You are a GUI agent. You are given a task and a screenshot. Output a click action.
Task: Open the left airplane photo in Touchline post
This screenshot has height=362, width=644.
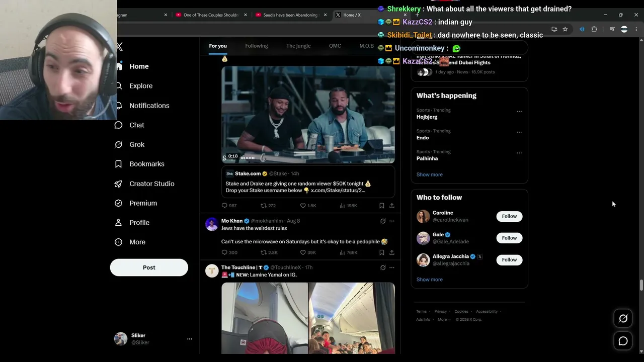[x=265, y=318]
